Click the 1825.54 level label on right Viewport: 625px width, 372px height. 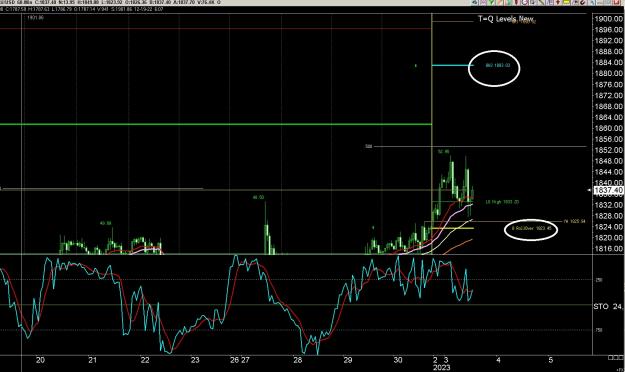[574, 221]
